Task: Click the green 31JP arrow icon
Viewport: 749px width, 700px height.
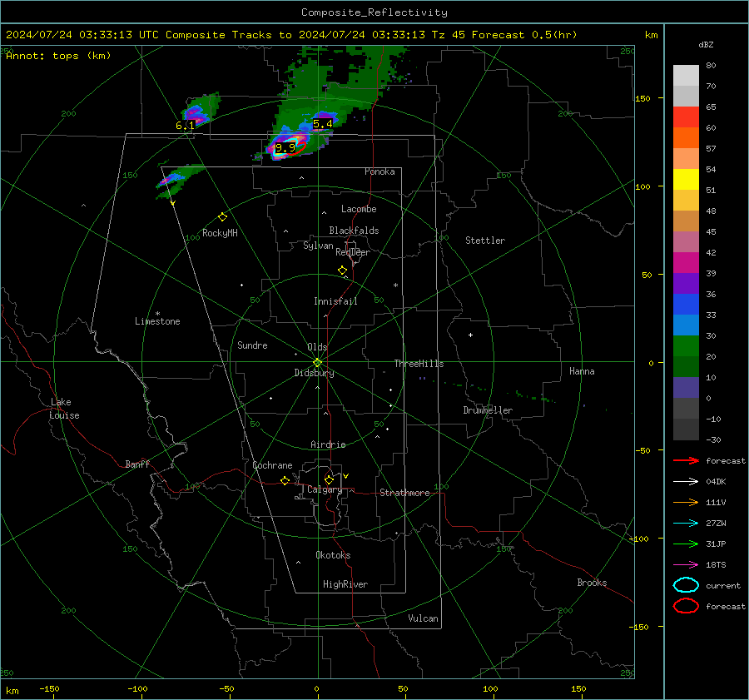Action: (686, 544)
